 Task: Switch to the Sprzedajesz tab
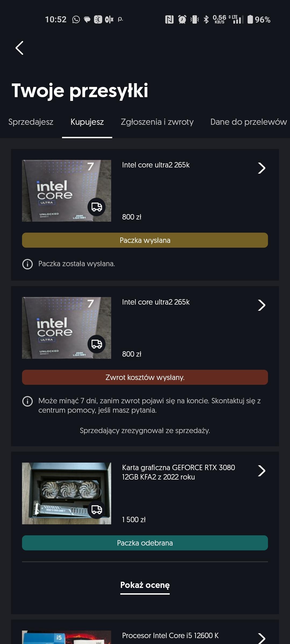(x=31, y=122)
